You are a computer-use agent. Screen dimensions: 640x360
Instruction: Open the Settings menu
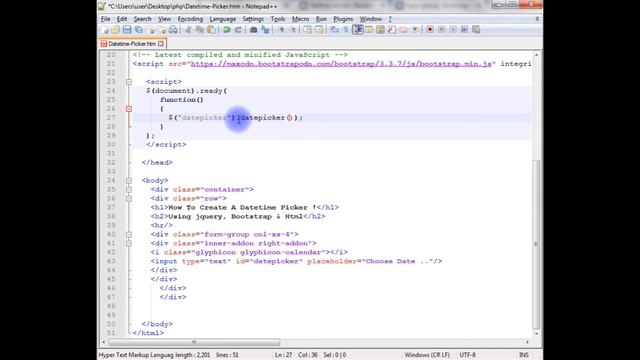[253, 19]
